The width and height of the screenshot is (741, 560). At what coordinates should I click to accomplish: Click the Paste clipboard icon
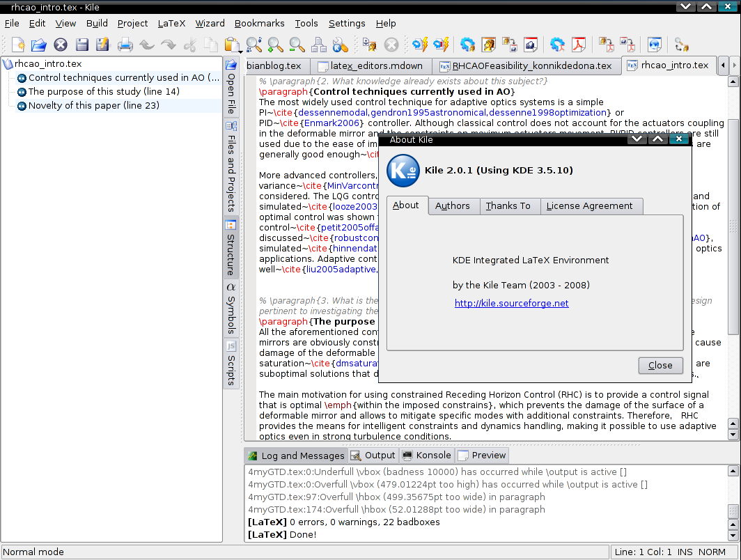[231, 45]
